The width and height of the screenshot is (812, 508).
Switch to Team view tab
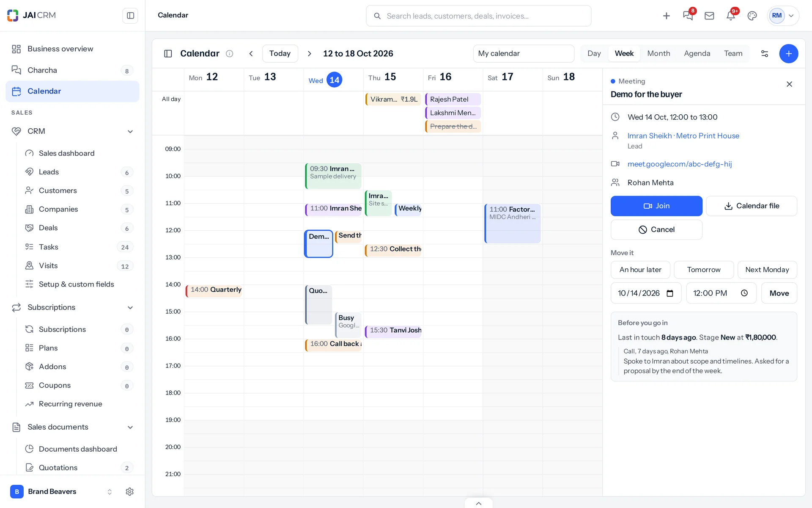[x=733, y=53]
